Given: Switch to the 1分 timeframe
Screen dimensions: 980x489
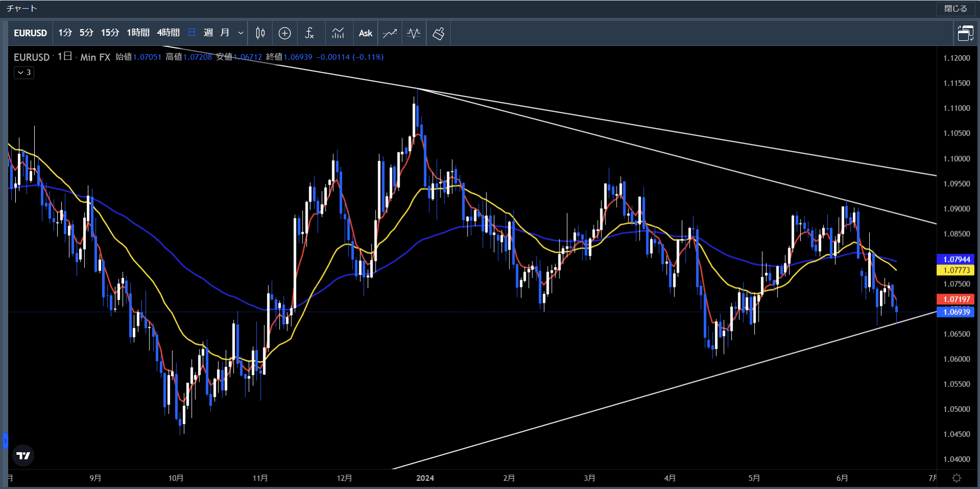Looking at the screenshot, I should [x=65, y=33].
